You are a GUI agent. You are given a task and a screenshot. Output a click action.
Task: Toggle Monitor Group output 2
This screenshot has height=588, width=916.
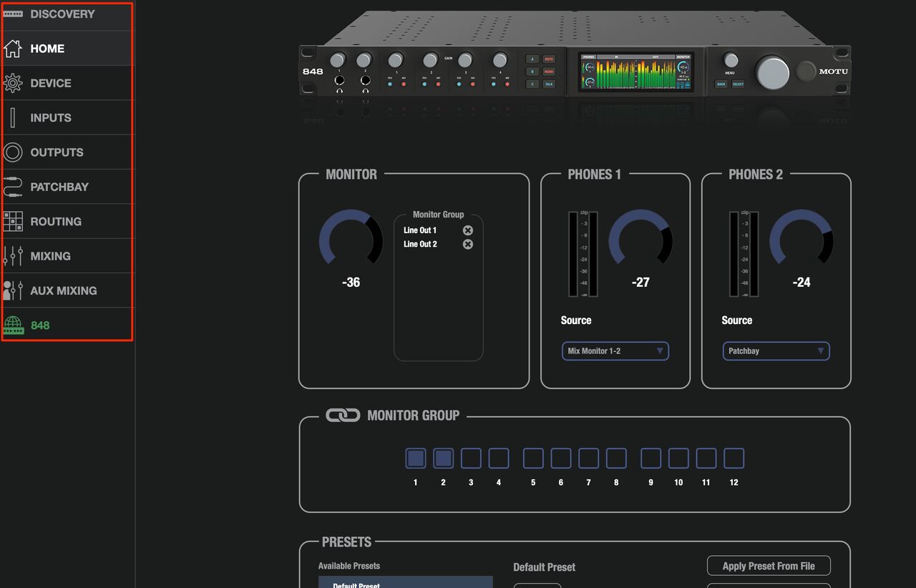pos(444,459)
